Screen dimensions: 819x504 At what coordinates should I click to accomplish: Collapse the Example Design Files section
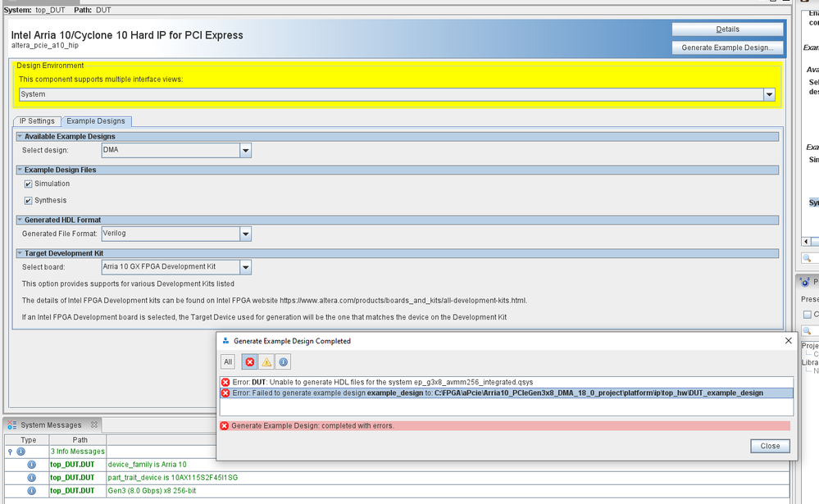pyautogui.click(x=20, y=170)
